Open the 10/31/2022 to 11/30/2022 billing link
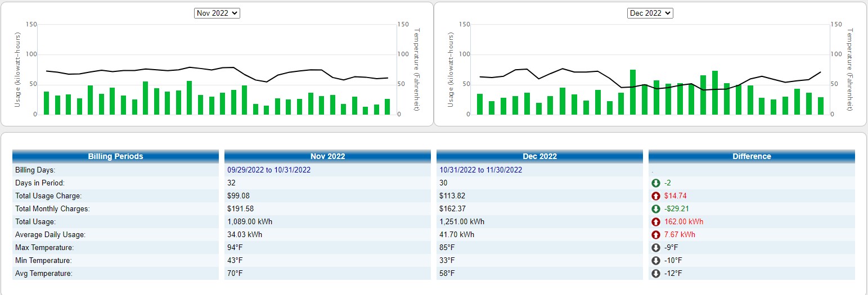This screenshot has width=868, height=295. [480, 170]
